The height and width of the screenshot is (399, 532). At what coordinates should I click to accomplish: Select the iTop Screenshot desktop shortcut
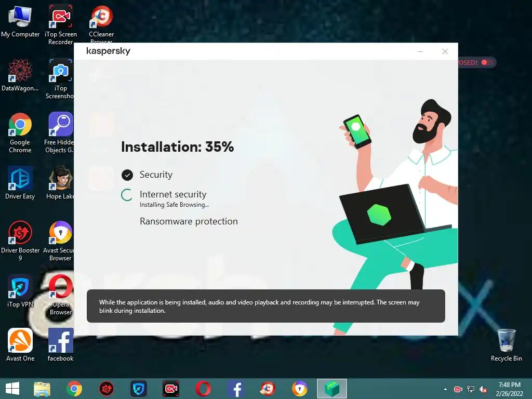click(60, 79)
